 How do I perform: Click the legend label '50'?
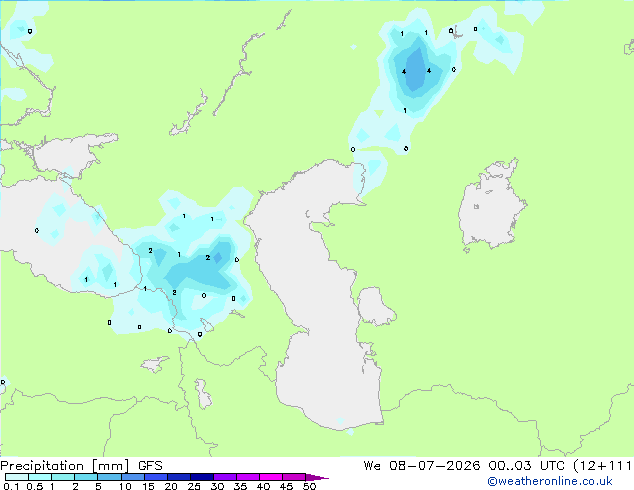click(309, 486)
